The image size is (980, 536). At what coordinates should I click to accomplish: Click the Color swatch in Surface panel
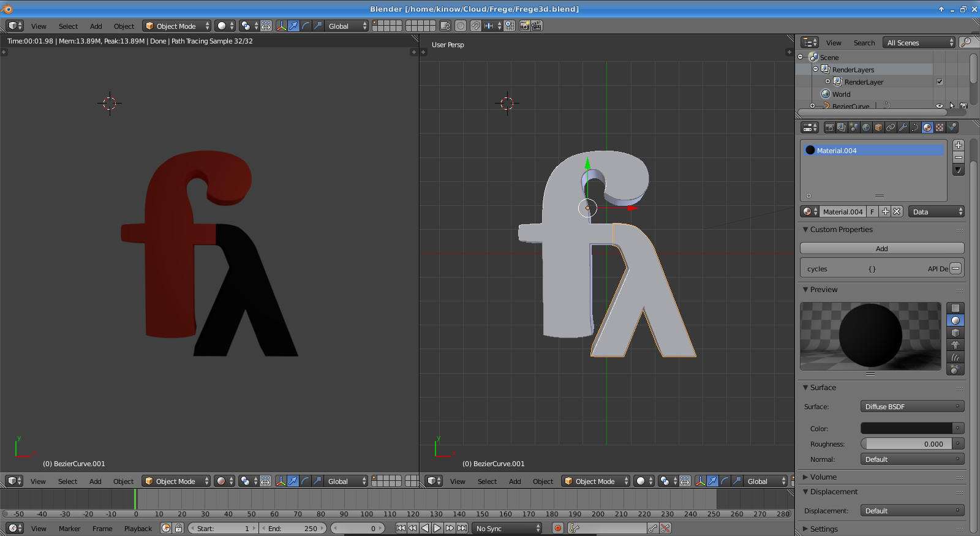tap(907, 428)
